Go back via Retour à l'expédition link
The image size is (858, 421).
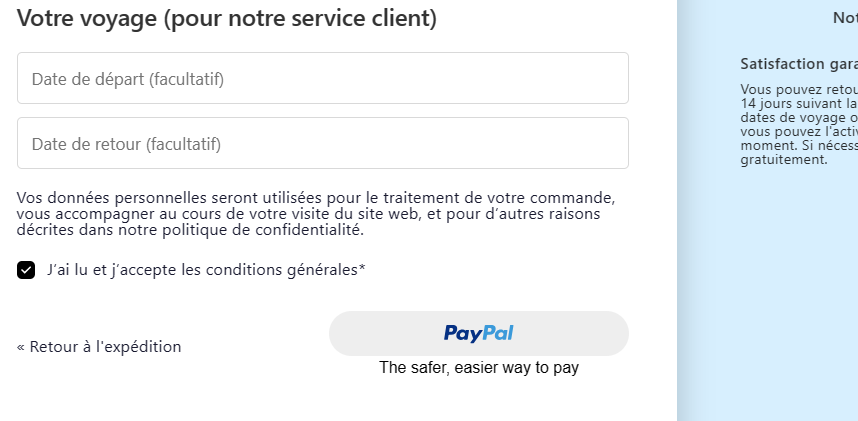point(105,347)
